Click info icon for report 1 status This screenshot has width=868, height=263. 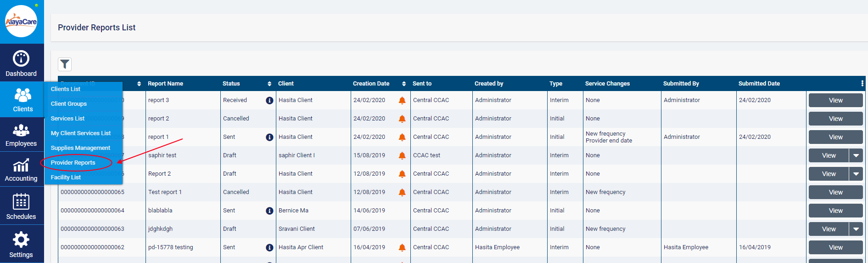[269, 137]
